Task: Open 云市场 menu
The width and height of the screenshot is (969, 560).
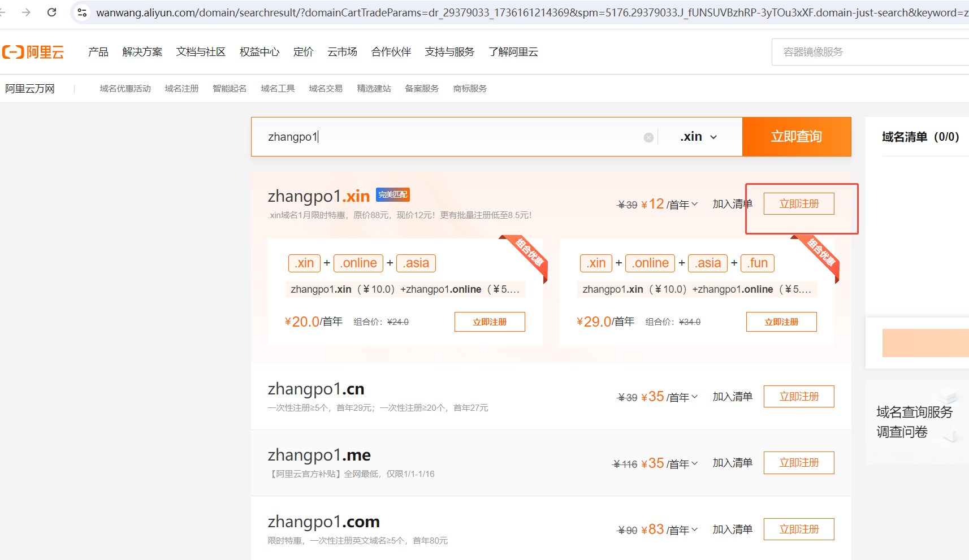Action: (343, 52)
